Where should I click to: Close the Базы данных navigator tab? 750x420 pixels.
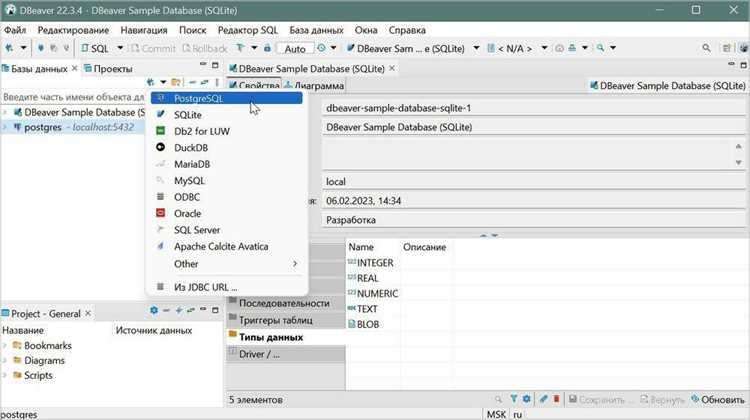click(75, 68)
